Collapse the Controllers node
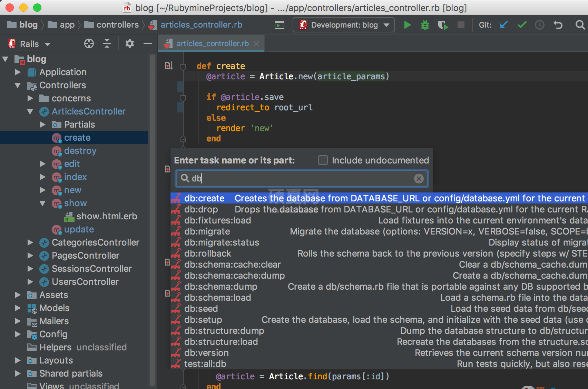588x389 pixels. tap(18, 85)
